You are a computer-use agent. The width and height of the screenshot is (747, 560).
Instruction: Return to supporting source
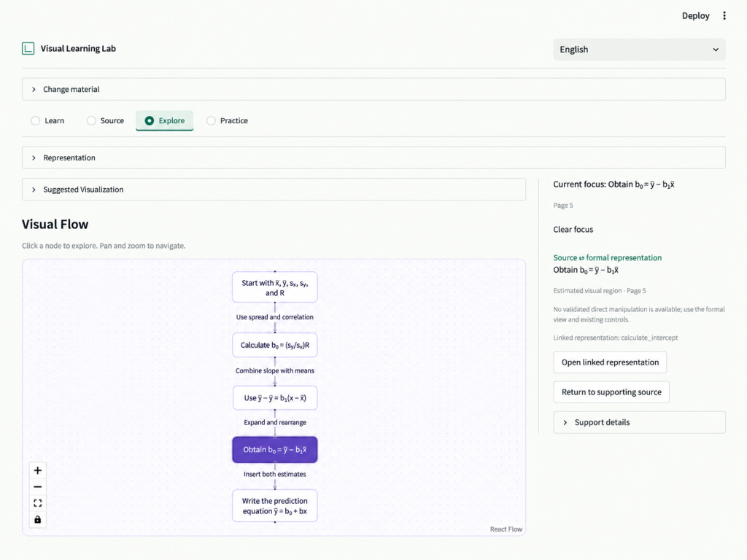(x=611, y=392)
